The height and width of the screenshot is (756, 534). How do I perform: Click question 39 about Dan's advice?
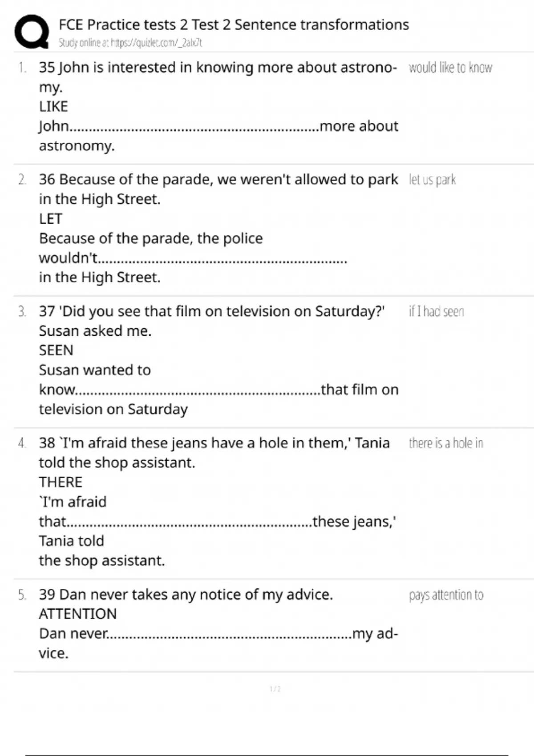pyautogui.click(x=186, y=595)
